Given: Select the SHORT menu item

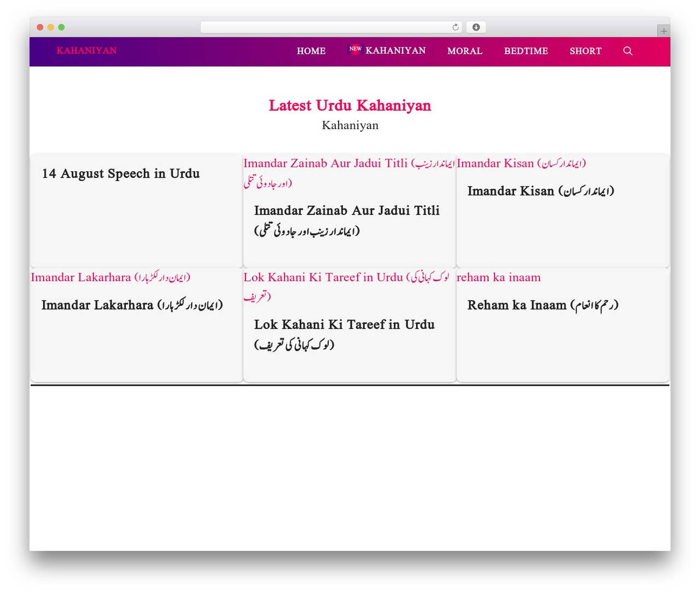Looking at the screenshot, I should [586, 51].
